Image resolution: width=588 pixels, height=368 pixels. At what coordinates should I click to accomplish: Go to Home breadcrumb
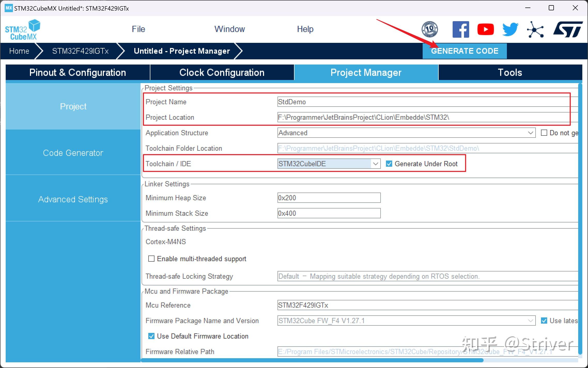[x=19, y=51]
